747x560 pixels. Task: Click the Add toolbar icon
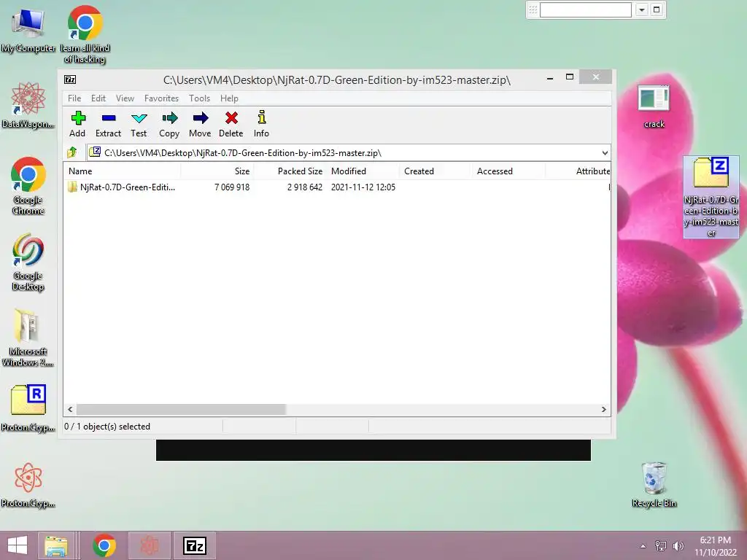(77, 124)
